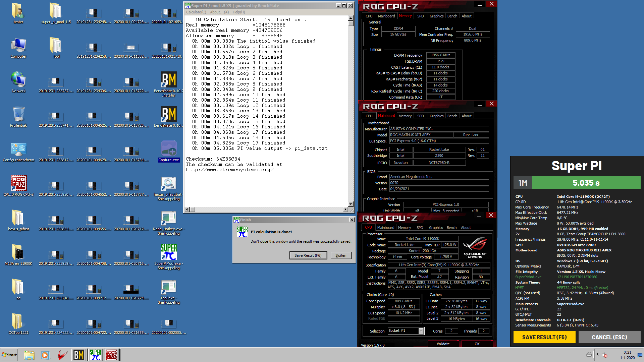Switch to BenchMate in the taskbar

coord(79,355)
